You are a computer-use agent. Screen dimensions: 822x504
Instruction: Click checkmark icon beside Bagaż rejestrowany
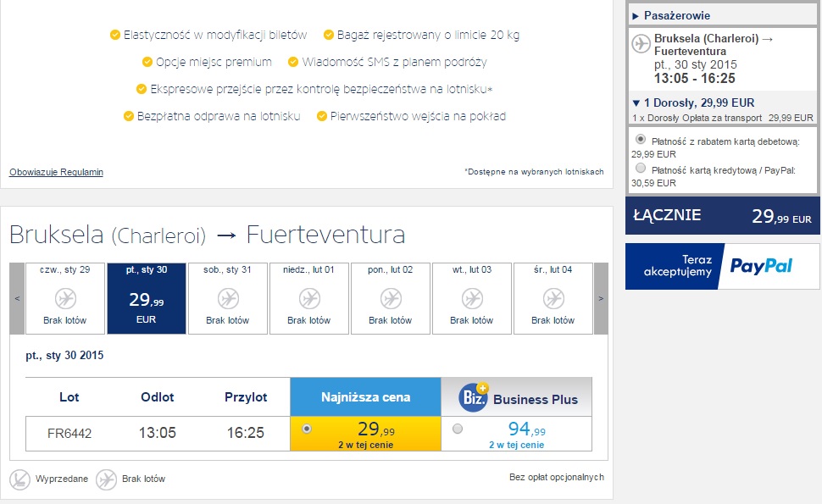[329, 35]
